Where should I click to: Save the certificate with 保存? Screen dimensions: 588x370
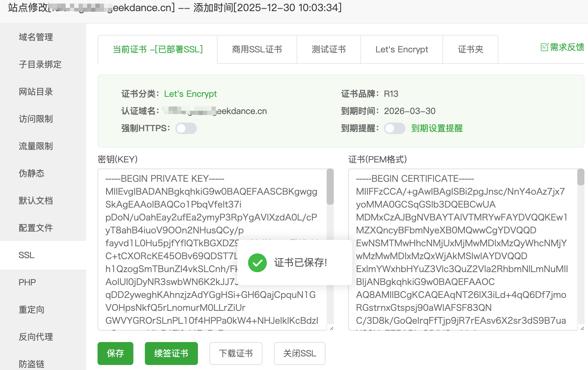click(x=115, y=354)
